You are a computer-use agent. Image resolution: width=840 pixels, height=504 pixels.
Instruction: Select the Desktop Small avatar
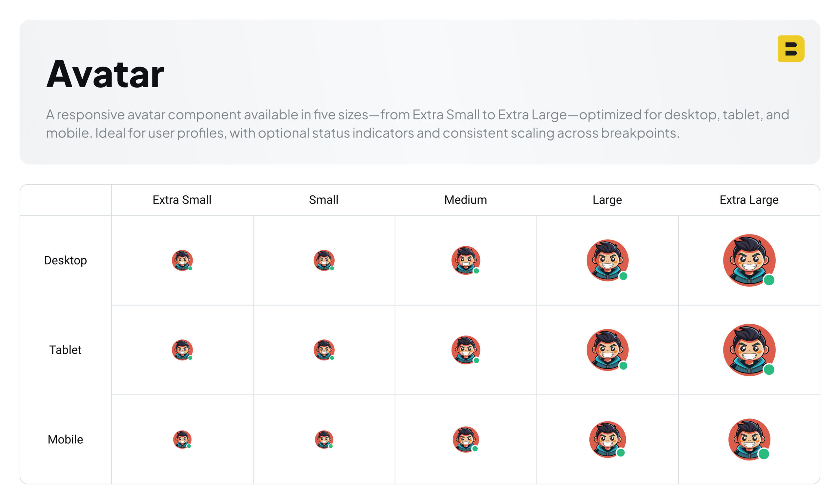(324, 260)
